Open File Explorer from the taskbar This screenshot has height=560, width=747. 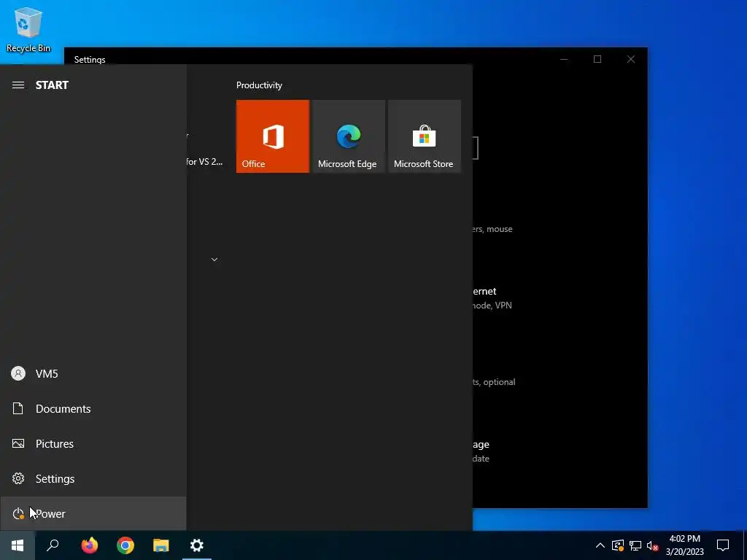pos(161,545)
